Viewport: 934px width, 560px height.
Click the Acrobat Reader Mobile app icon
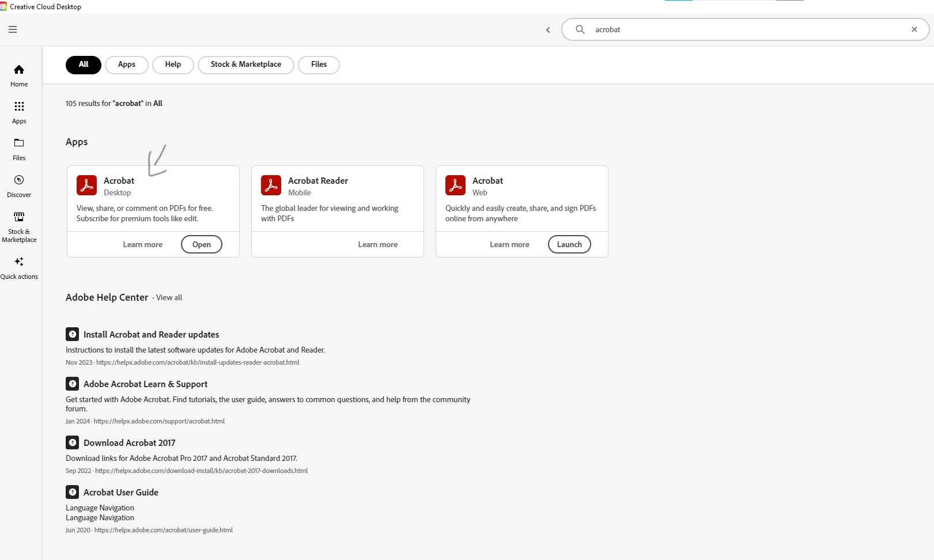[x=271, y=186]
